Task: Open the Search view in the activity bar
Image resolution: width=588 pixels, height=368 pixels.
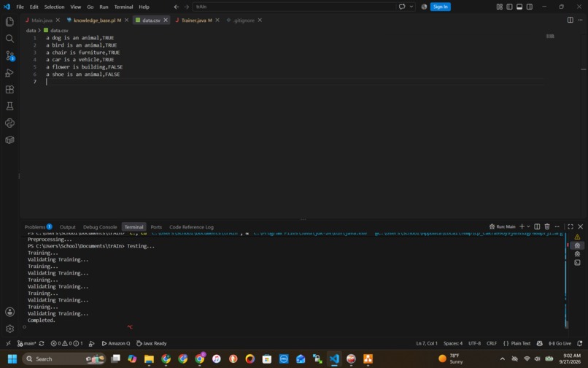Action: [9, 39]
